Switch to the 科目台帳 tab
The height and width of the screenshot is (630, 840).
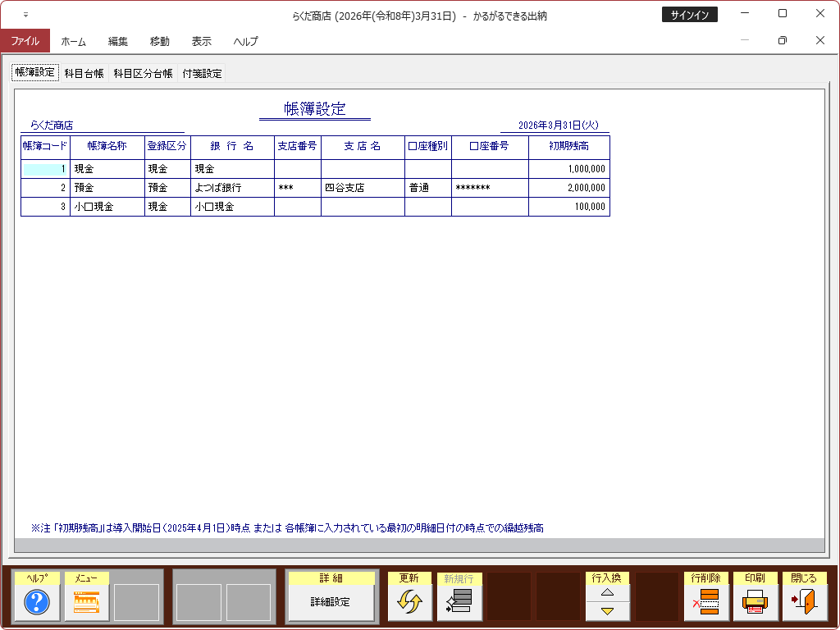coord(84,73)
